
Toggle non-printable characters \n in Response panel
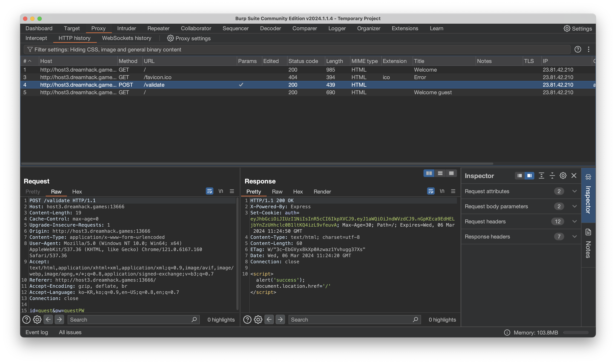pyautogui.click(x=442, y=191)
